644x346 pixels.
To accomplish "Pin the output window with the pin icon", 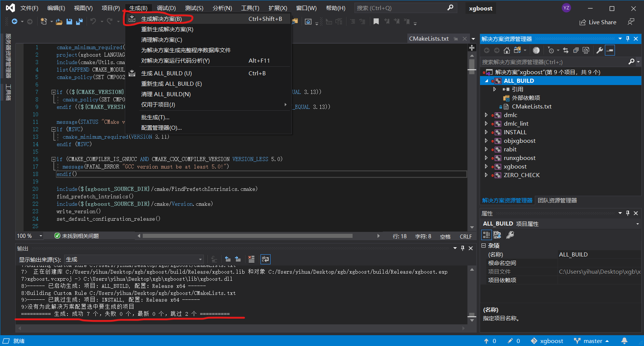I will (x=463, y=248).
